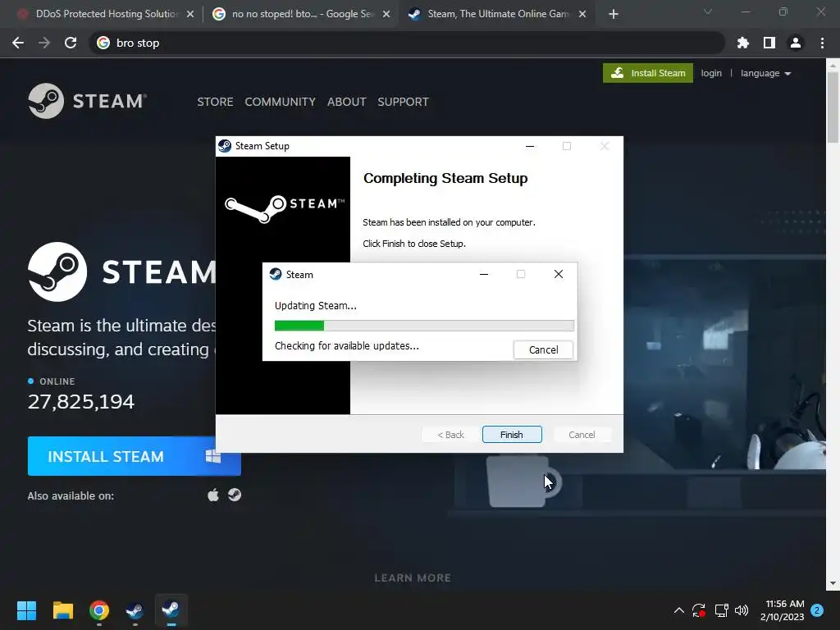Click the first Steam taskbar icon
The width and height of the screenshot is (840, 630).
pyautogui.click(x=135, y=610)
